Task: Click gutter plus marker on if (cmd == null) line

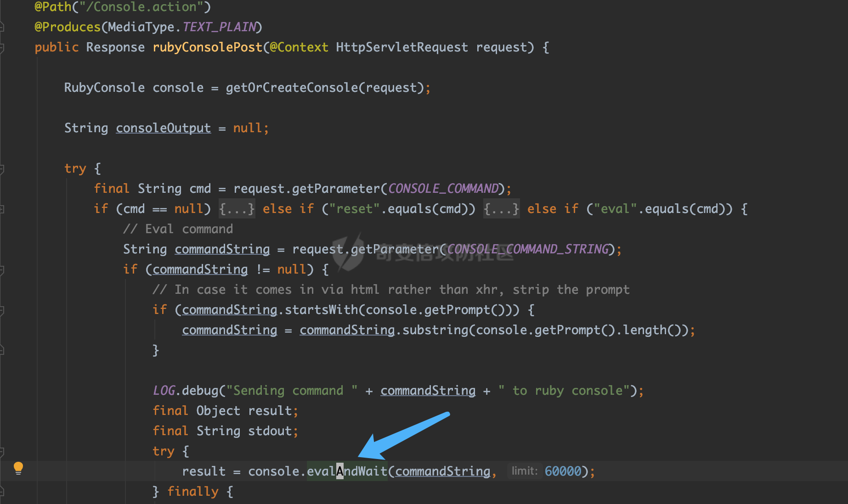Action: point(2,209)
